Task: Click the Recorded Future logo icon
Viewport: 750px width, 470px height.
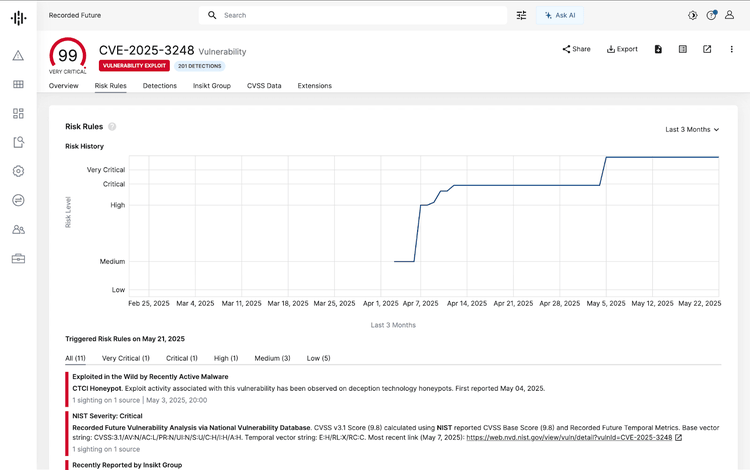Action: [x=18, y=16]
